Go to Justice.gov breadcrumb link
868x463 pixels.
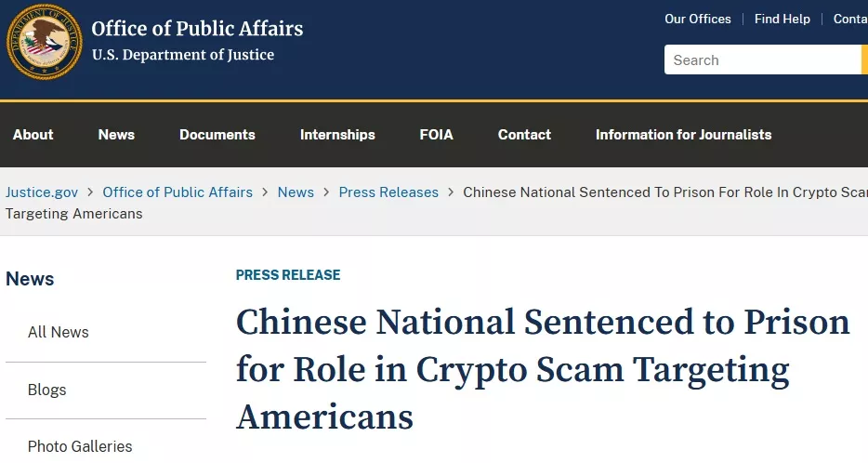(42, 192)
